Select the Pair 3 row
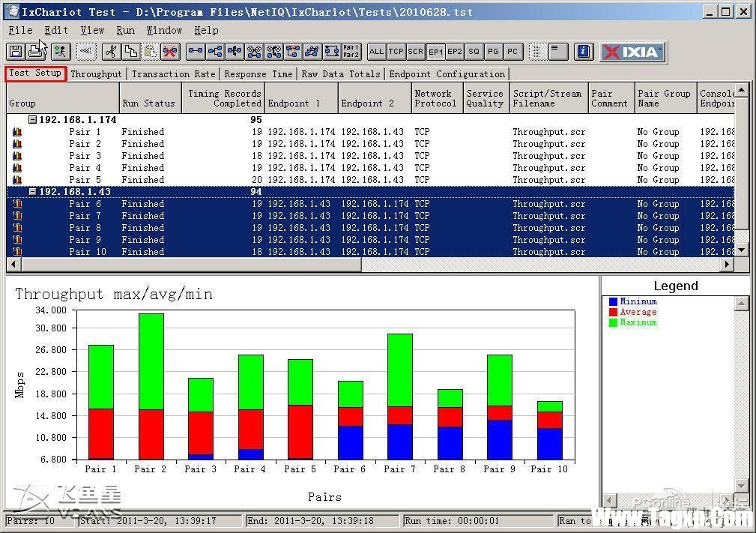This screenshot has width=756, height=533. coord(370,156)
